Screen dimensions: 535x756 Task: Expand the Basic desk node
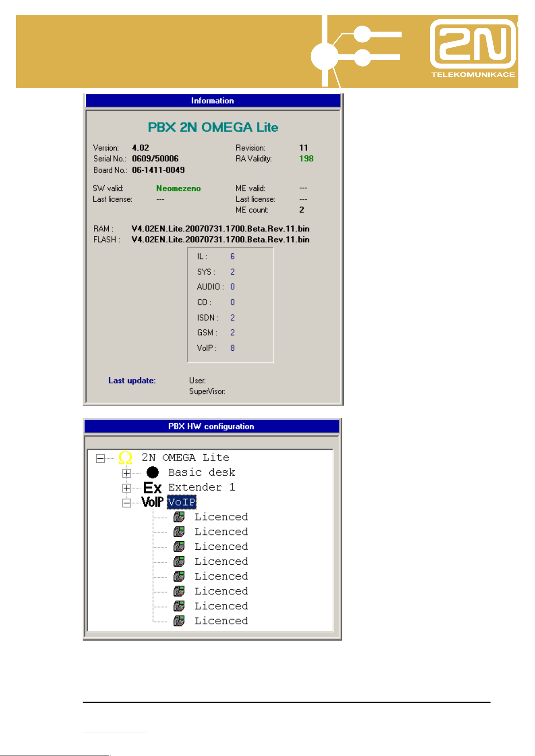click(127, 473)
